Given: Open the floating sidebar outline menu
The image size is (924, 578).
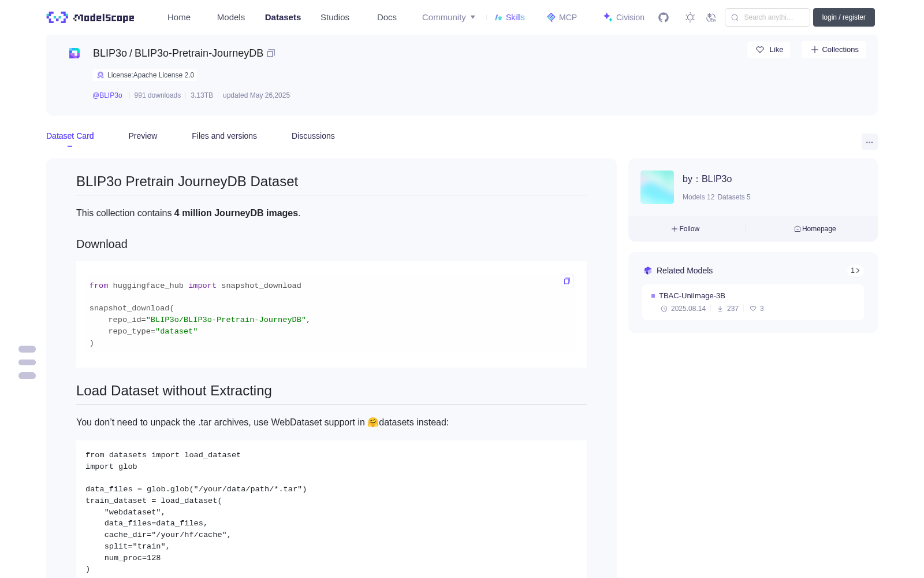Looking at the screenshot, I should click(27, 362).
